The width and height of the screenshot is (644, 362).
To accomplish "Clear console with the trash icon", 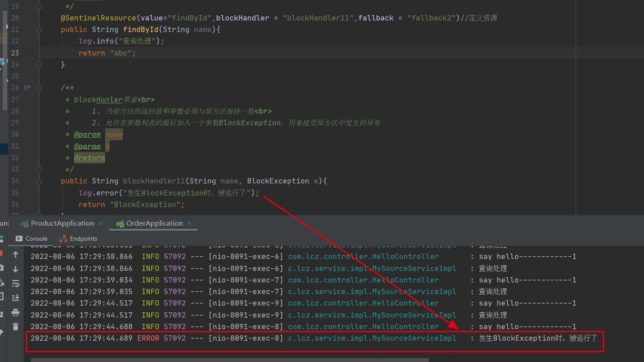I will point(16,326).
